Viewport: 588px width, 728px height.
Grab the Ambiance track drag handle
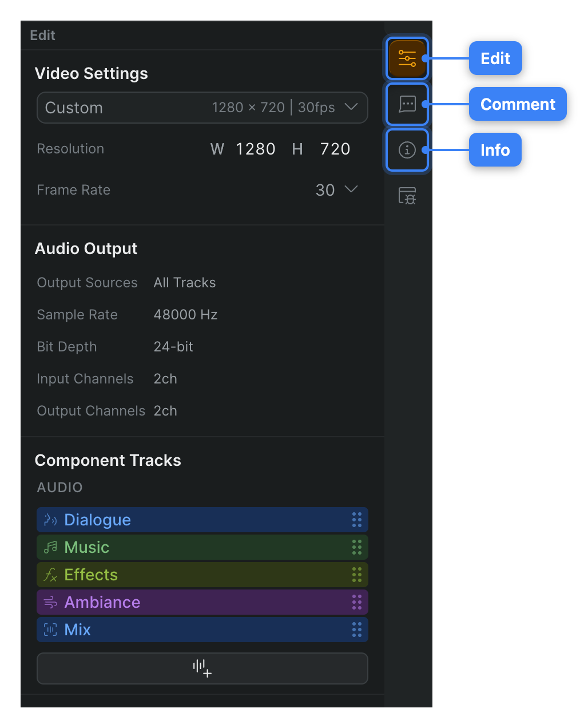pos(357,602)
